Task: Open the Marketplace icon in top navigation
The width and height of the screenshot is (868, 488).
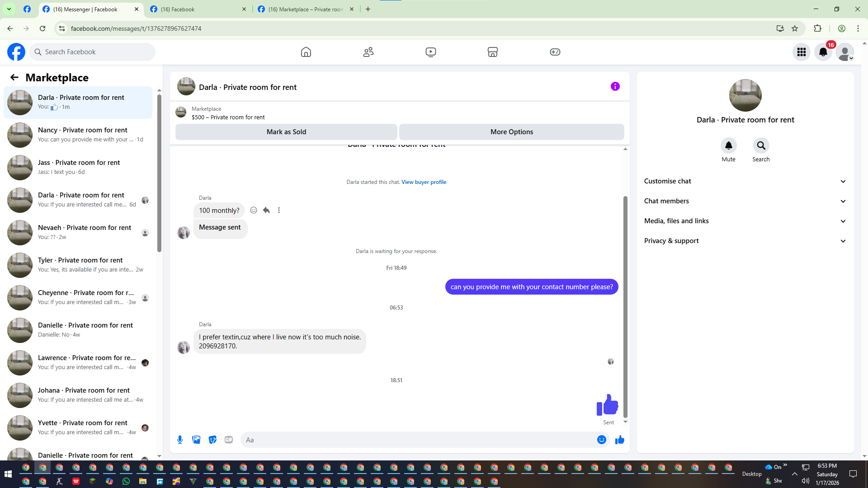Action: pyautogui.click(x=492, y=52)
